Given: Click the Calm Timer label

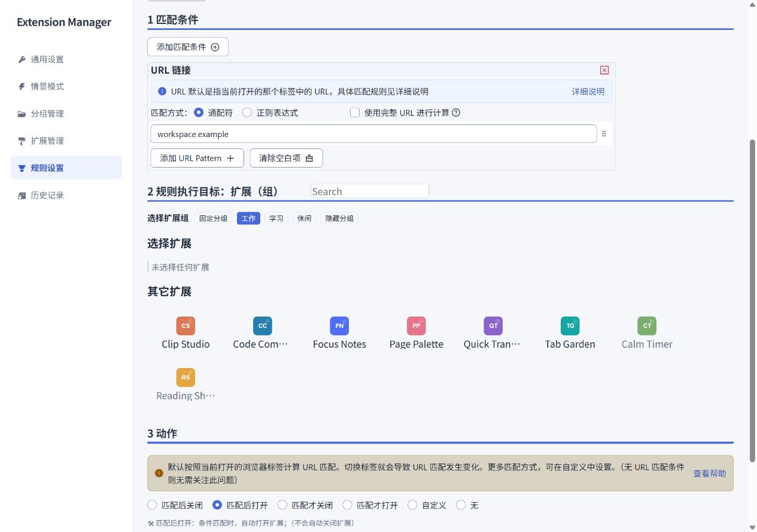Looking at the screenshot, I should (647, 344).
